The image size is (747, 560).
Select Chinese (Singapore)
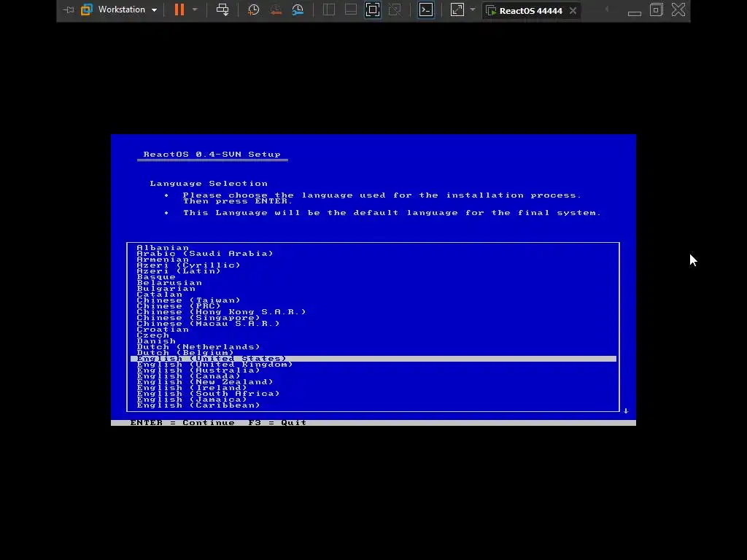198,318
